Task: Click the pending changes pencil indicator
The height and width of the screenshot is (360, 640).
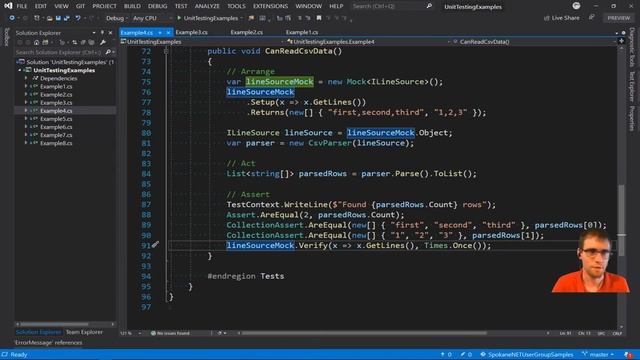Action: (466, 355)
